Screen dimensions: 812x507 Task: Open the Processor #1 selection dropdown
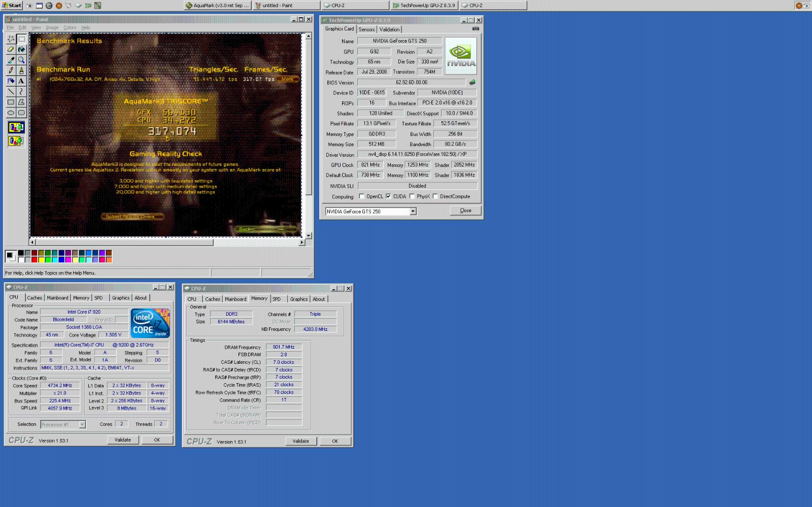[82, 424]
